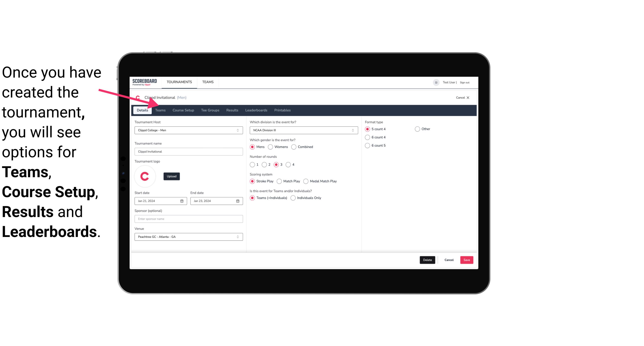
Task: Click the Tournament name input field
Action: tap(188, 151)
